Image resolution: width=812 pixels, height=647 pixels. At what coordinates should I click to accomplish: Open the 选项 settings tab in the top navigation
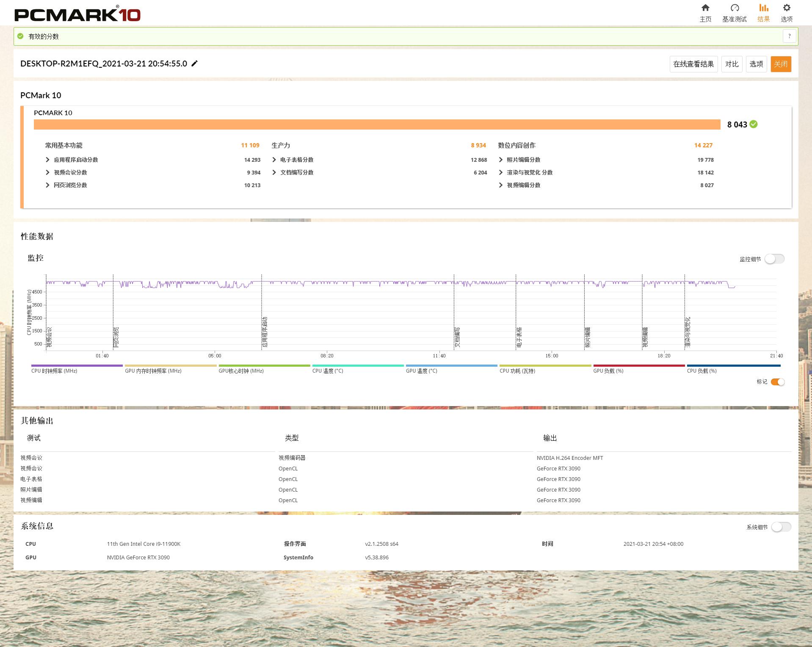787,13
